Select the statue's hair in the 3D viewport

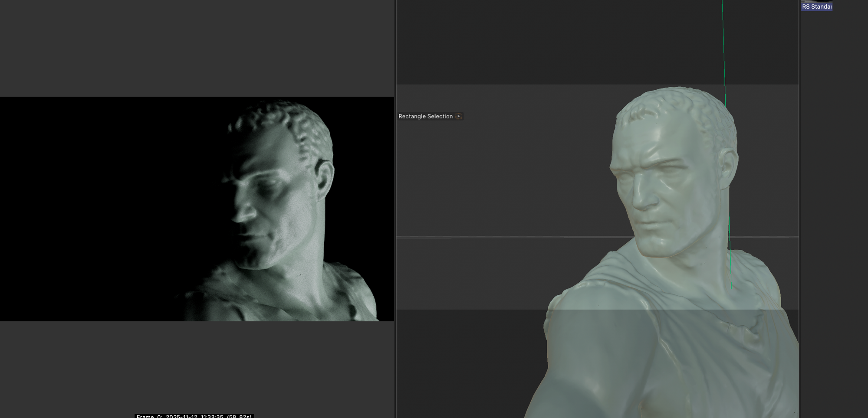tap(677, 108)
